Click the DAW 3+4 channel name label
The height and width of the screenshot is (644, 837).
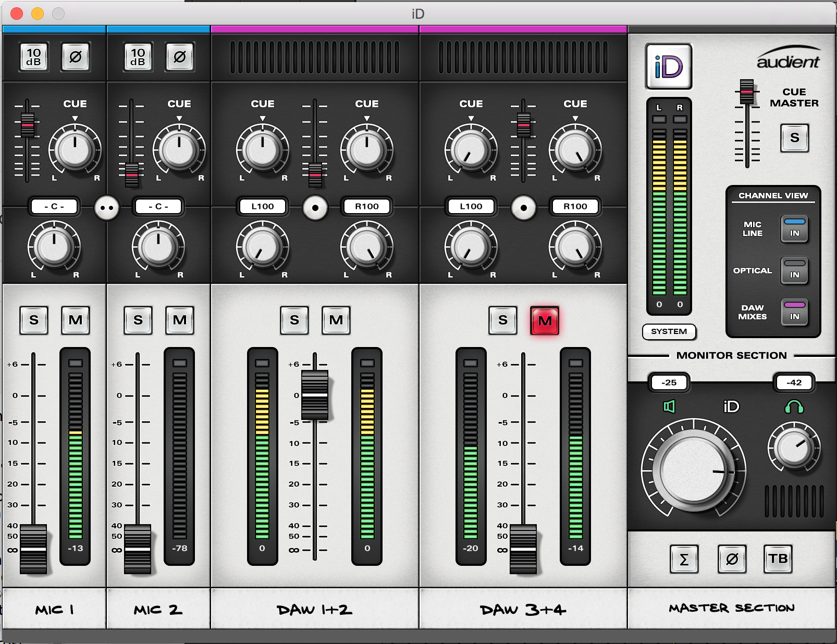tap(523, 610)
